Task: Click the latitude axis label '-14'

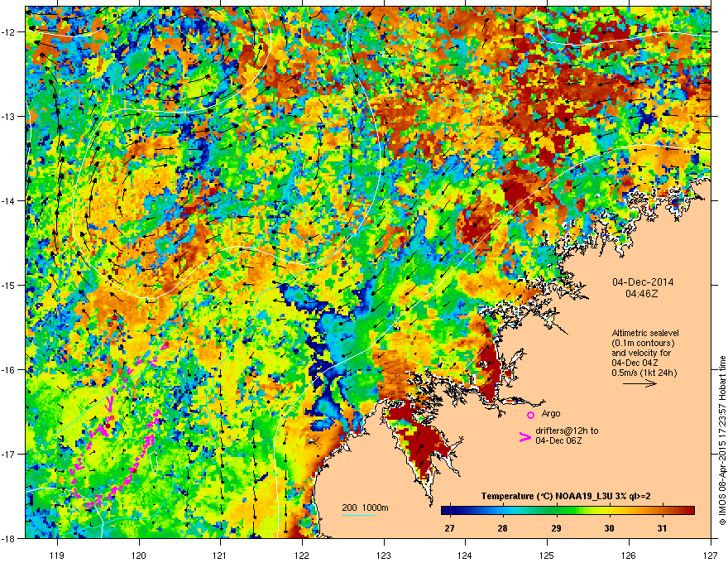Action: (x=8, y=200)
